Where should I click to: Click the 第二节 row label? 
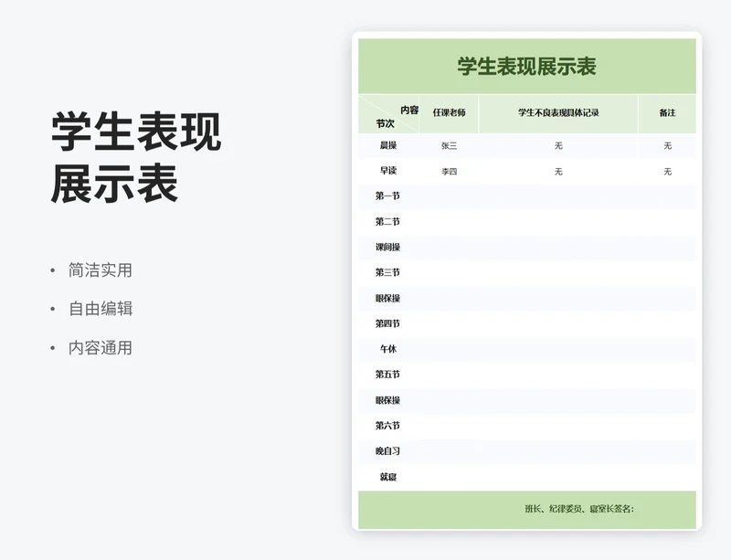(387, 222)
